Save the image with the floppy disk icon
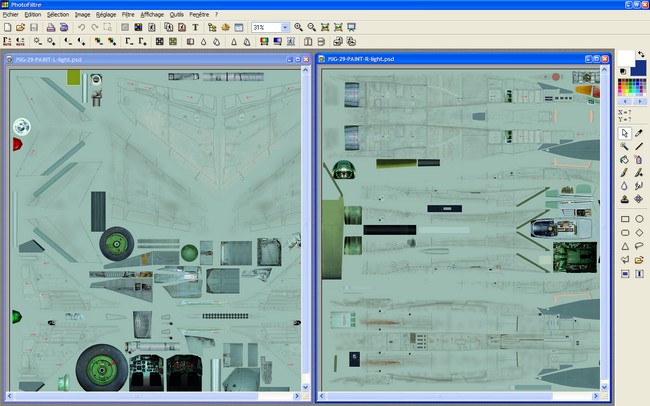 click(x=34, y=27)
